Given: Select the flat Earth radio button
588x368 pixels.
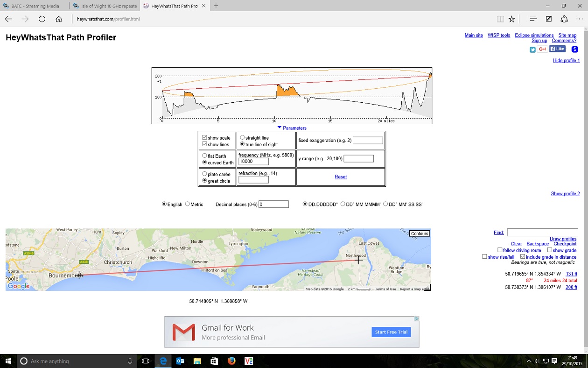Looking at the screenshot, I should tap(204, 156).
